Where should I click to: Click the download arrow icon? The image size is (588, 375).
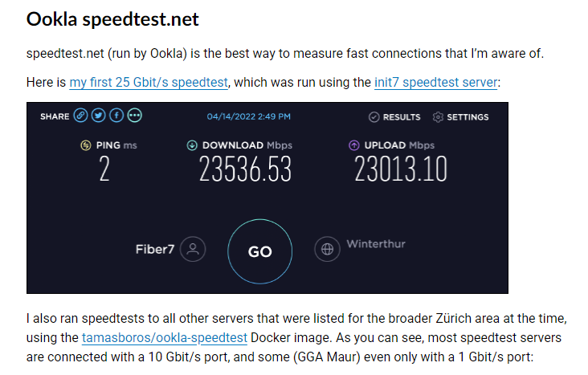click(191, 145)
